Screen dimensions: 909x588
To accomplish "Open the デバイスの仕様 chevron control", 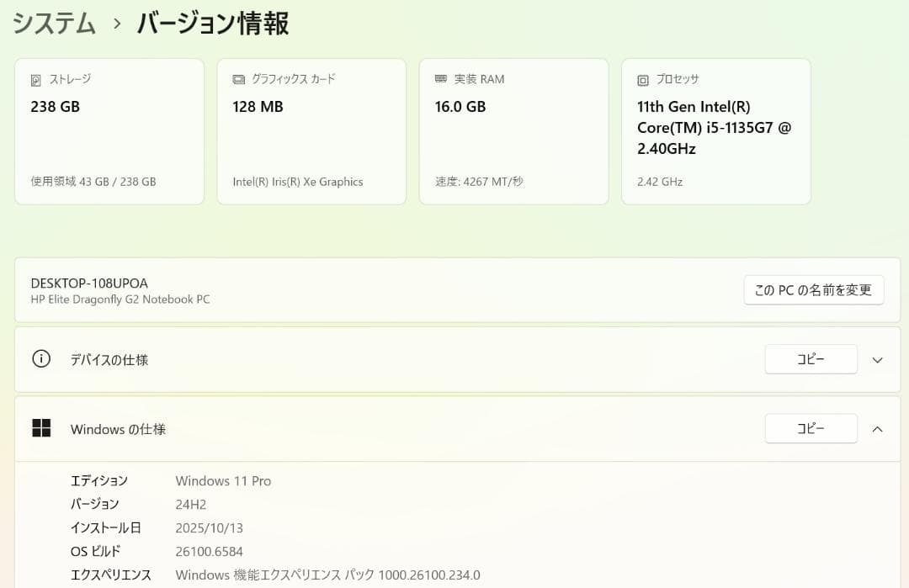I will pos(877,359).
